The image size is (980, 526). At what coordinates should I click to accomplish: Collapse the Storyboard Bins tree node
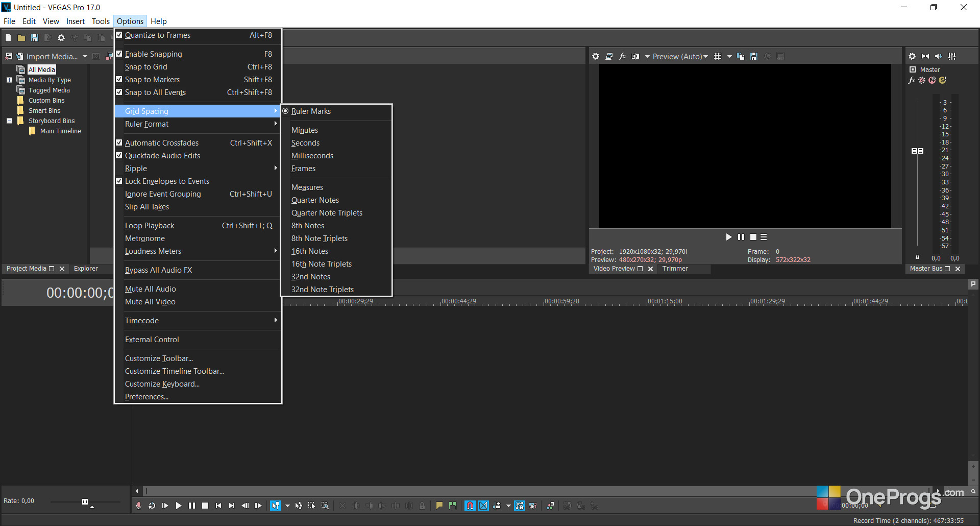pos(9,121)
